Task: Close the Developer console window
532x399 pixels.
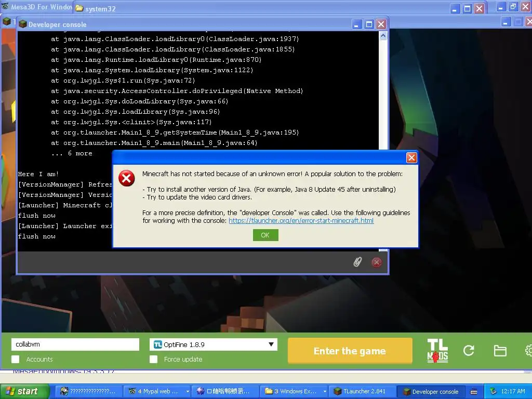Action: 381,24
